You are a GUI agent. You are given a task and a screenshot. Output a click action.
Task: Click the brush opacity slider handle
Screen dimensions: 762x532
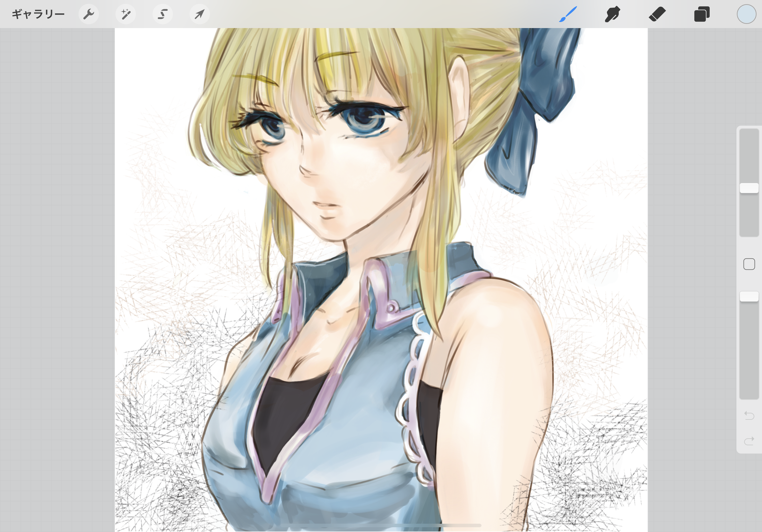pos(749,297)
